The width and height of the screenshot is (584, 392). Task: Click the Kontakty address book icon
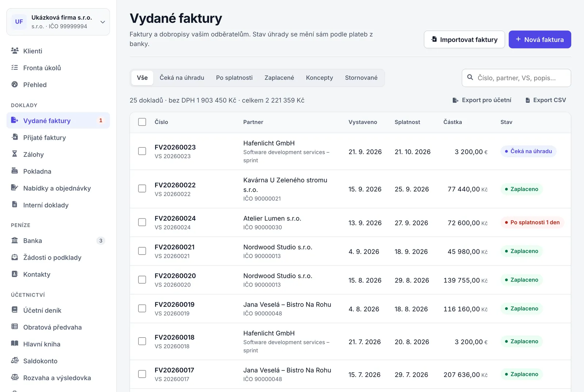(15, 274)
